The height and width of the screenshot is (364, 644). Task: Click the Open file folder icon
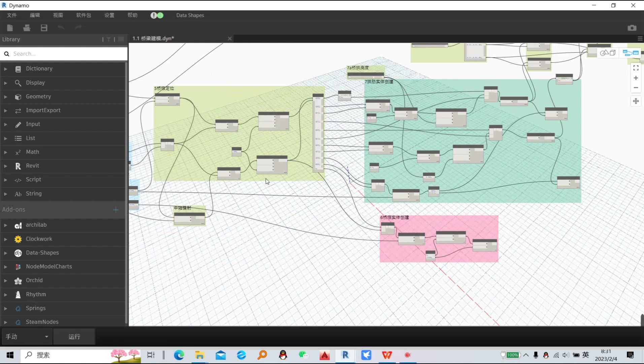click(27, 28)
